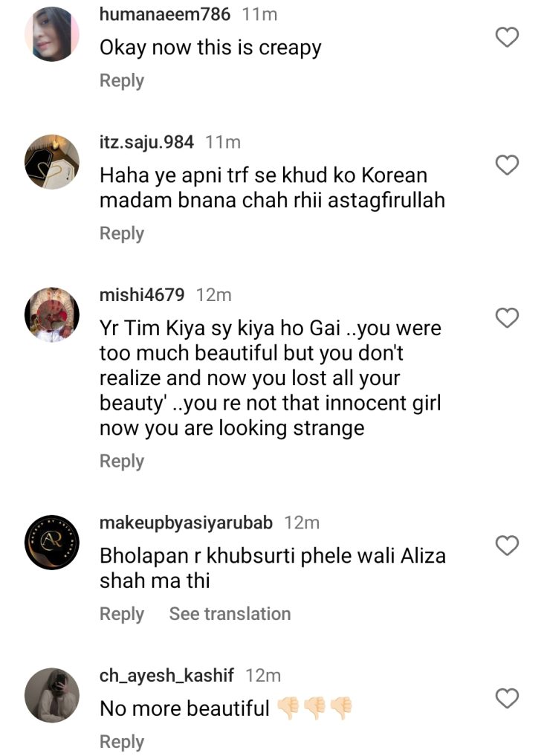Image resolution: width=550 pixels, height=756 pixels.
Task: Like makeupbyasiyarubab's comment with the heart
Action: click(507, 546)
